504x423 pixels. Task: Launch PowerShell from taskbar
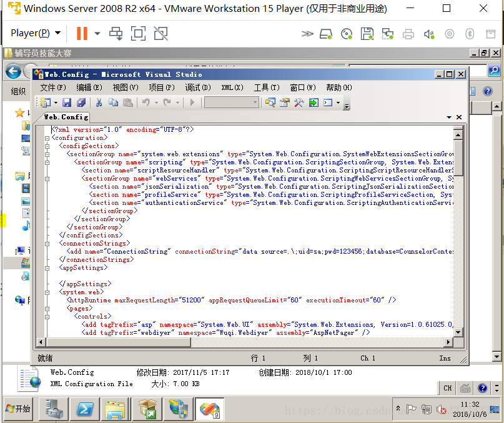(84, 409)
